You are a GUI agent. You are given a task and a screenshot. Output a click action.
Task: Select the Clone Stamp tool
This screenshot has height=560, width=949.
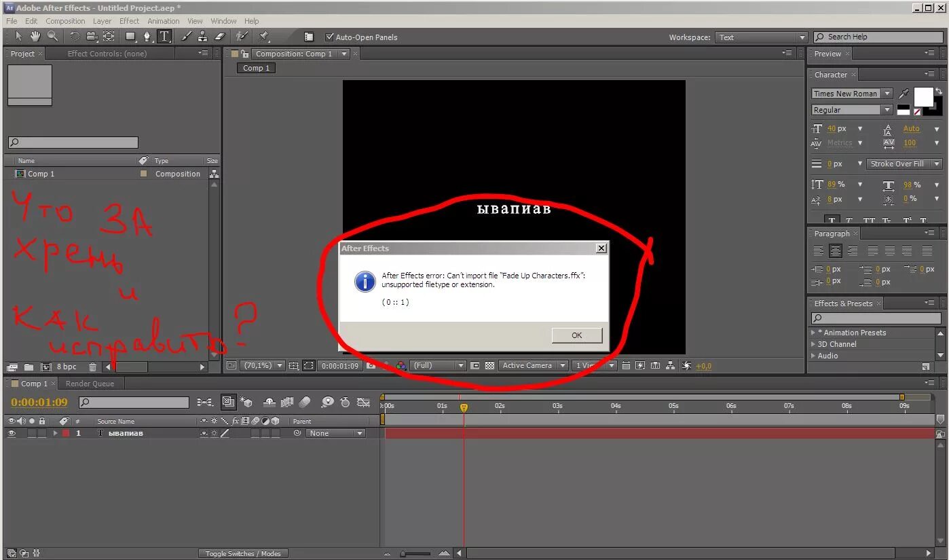(203, 37)
